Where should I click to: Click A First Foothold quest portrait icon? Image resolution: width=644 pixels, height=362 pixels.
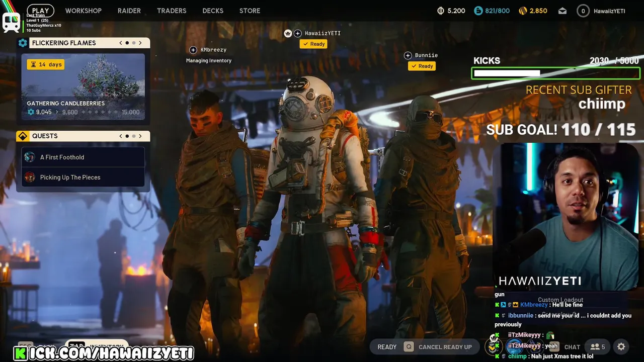(30, 157)
